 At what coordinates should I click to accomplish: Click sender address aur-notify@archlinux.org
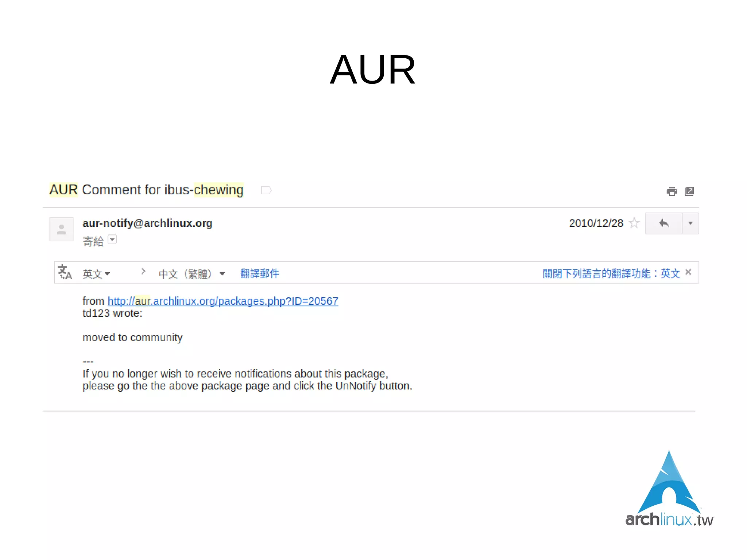pyautogui.click(x=147, y=223)
